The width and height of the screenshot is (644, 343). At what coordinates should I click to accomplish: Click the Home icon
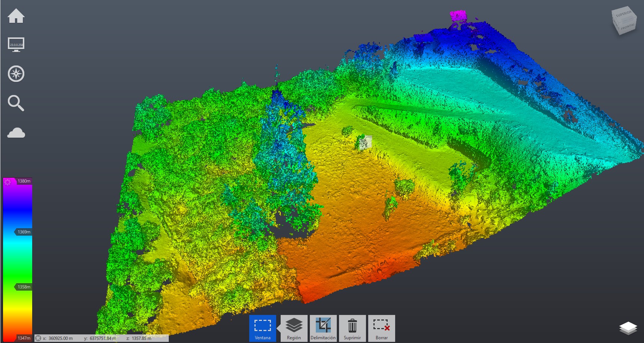click(16, 16)
